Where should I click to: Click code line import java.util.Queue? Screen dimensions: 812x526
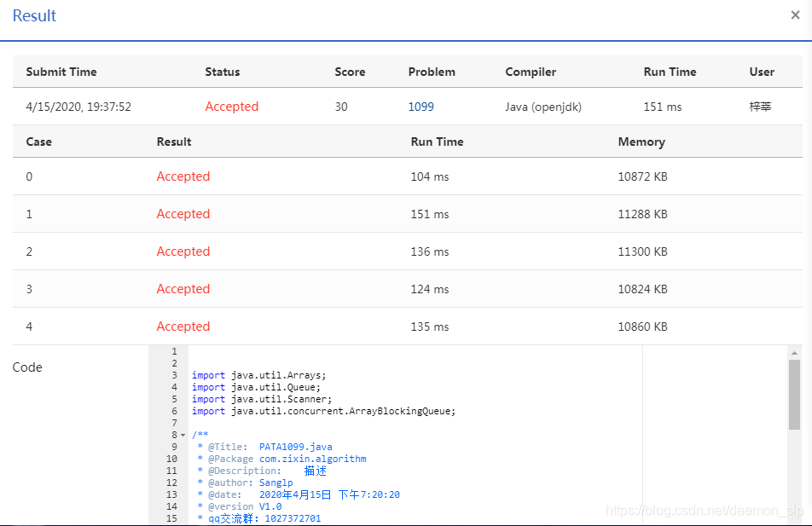[x=257, y=387]
